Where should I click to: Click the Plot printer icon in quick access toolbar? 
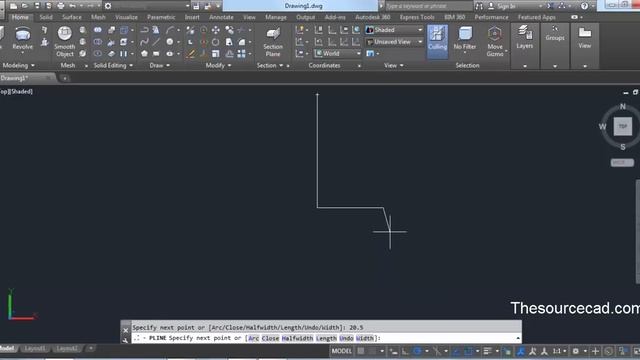coord(60,6)
